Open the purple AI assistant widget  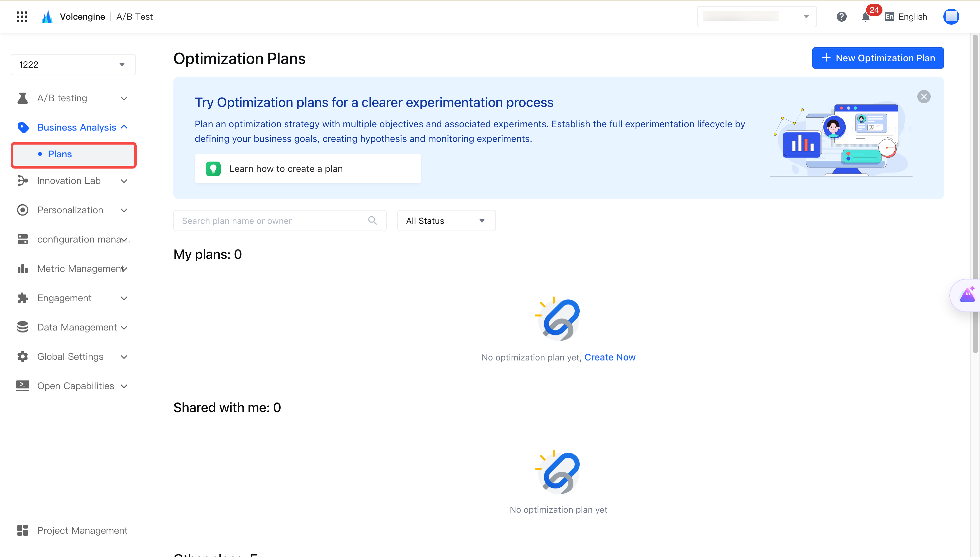pyautogui.click(x=967, y=295)
